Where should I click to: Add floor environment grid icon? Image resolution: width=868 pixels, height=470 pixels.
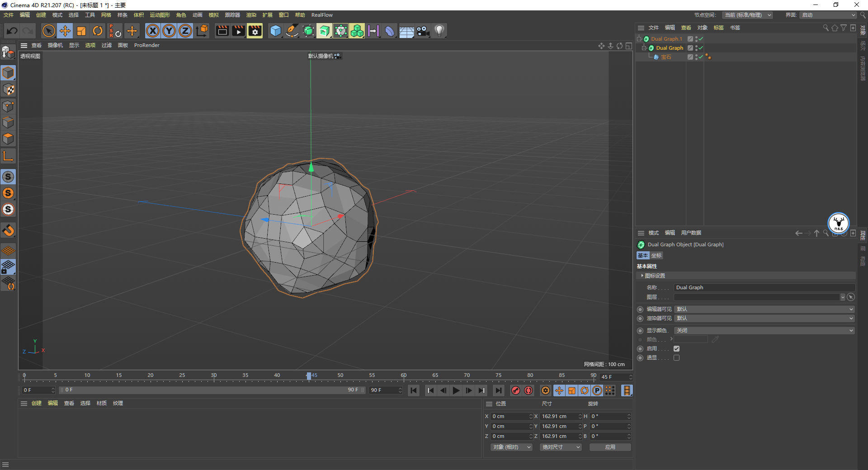(406, 31)
